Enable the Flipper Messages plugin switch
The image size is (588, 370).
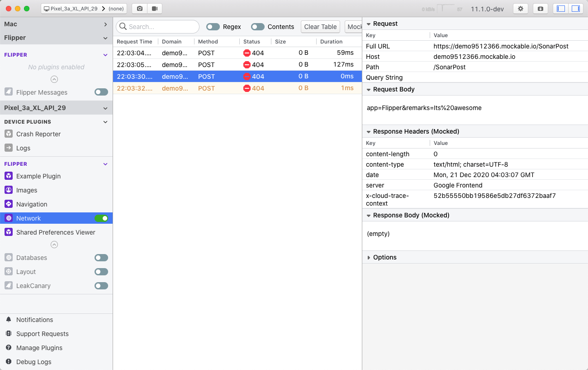101,92
